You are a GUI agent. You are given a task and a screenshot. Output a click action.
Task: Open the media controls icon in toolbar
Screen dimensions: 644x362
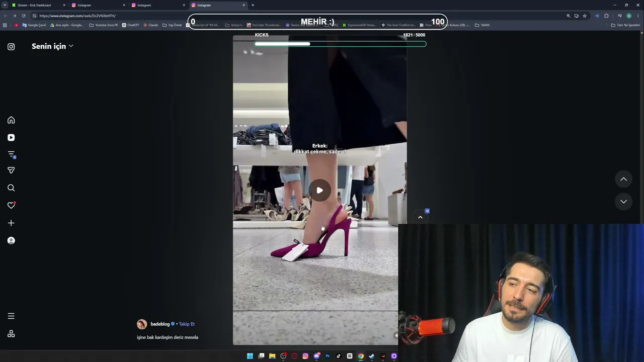620,16
